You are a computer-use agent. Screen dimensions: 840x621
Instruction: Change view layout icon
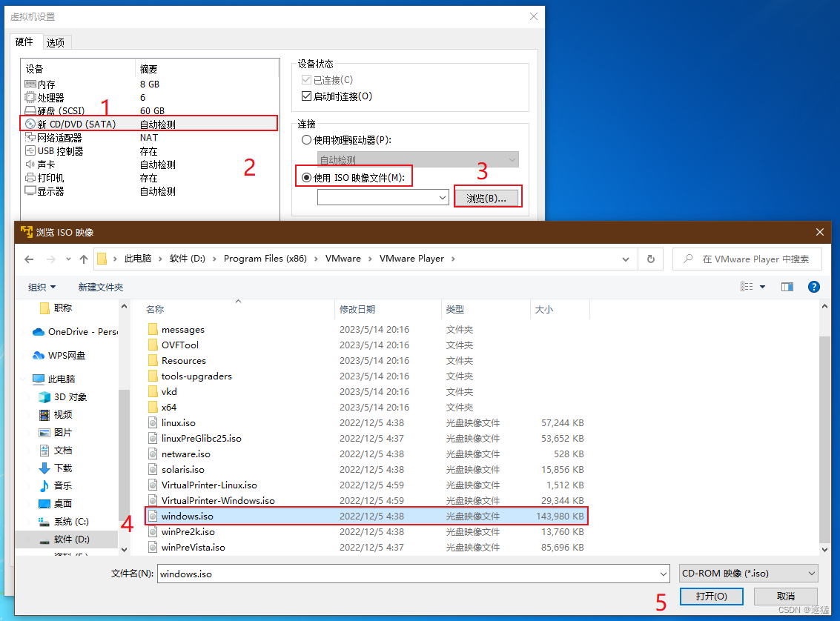747,287
